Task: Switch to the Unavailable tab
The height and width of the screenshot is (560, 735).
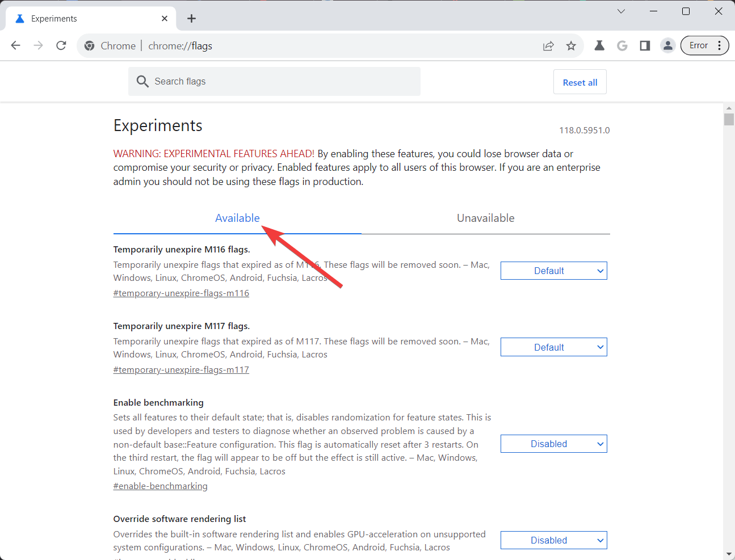Action: coord(486,218)
